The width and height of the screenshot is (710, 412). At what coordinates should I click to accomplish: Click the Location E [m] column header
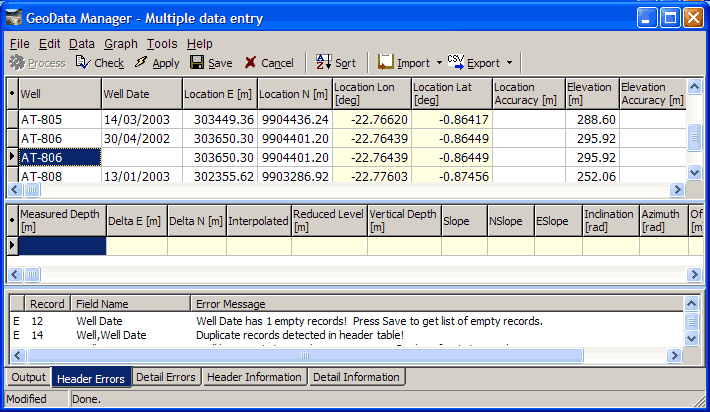(x=220, y=94)
